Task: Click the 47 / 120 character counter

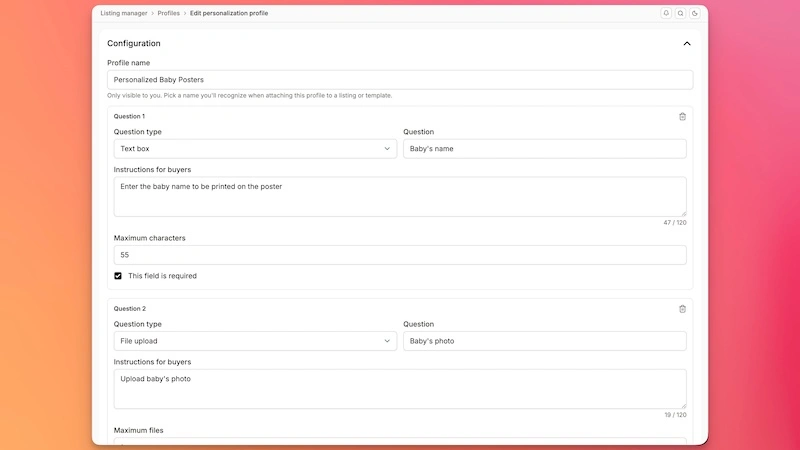Action: tap(674, 222)
